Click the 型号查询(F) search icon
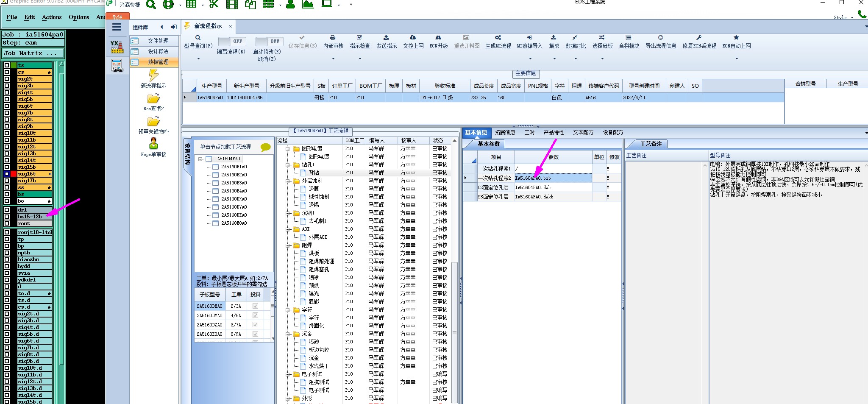The image size is (868, 404). tap(198, 38)
